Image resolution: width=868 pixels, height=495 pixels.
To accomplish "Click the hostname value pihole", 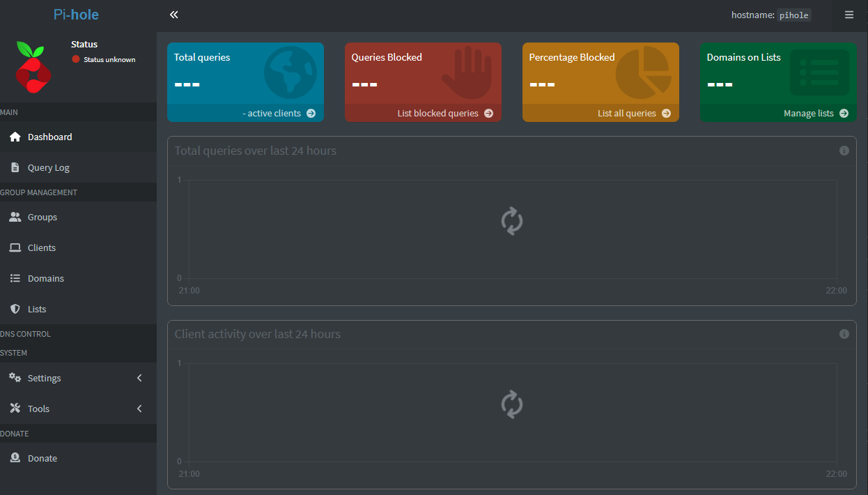I will coord(794,15).
